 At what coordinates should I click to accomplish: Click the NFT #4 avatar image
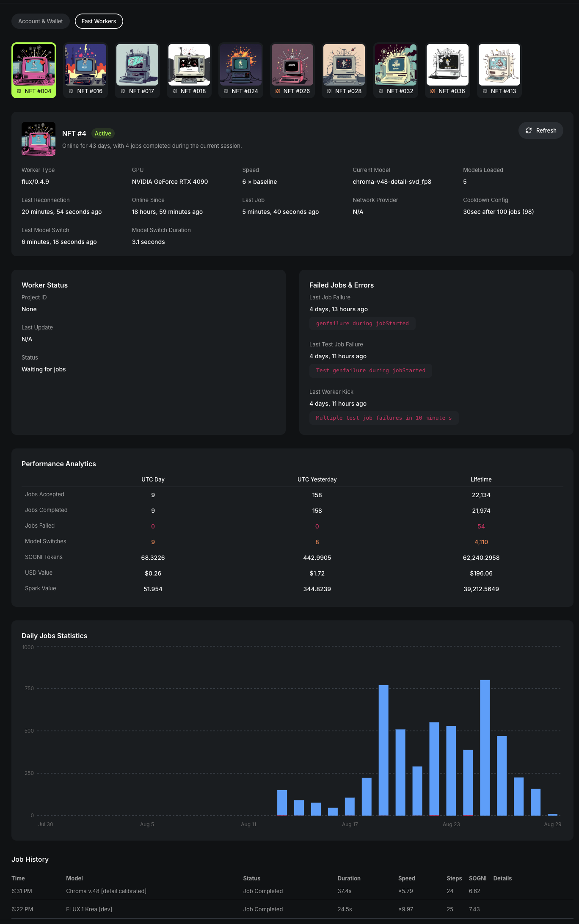[39, 139]
